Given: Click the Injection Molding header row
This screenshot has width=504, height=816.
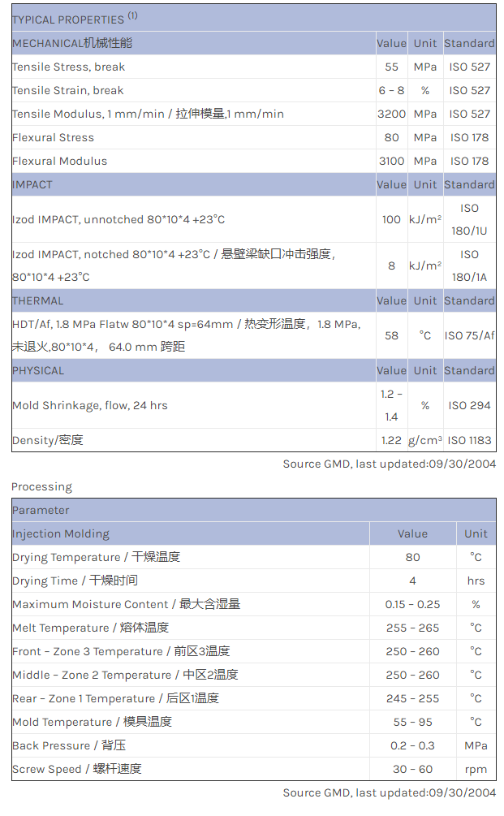Looking at the screenshot, I should (61, 533).
